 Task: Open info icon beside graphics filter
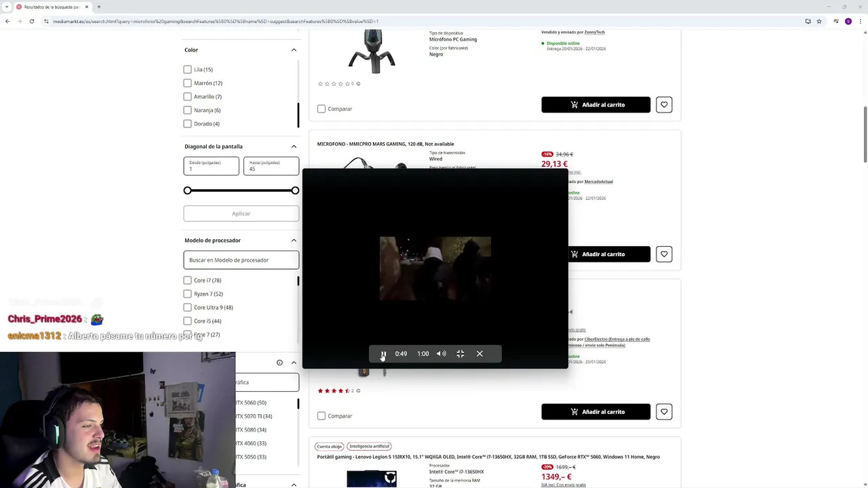pos(279,363)
